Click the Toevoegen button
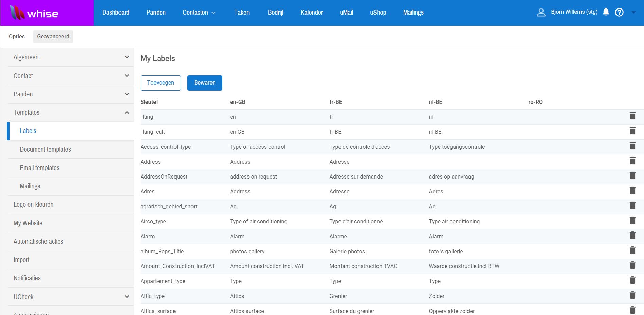This screenshot has width=644, height=315. pos(161,83)
